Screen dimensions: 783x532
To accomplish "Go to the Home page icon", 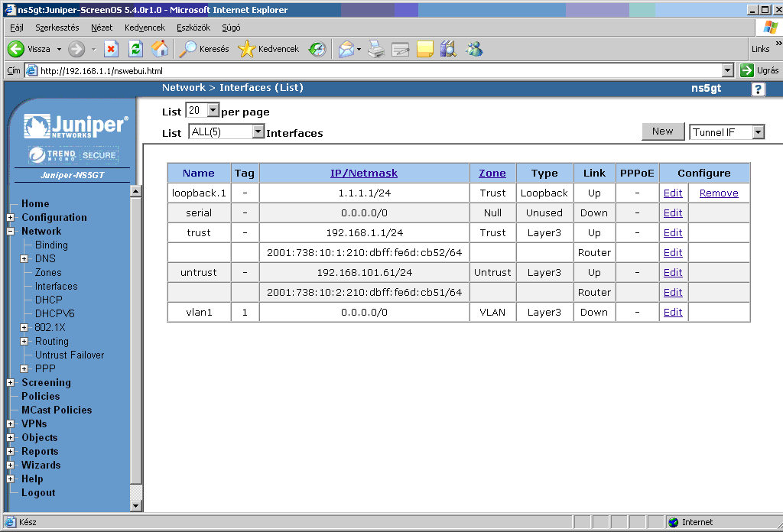I will click(x=160, y=49).
